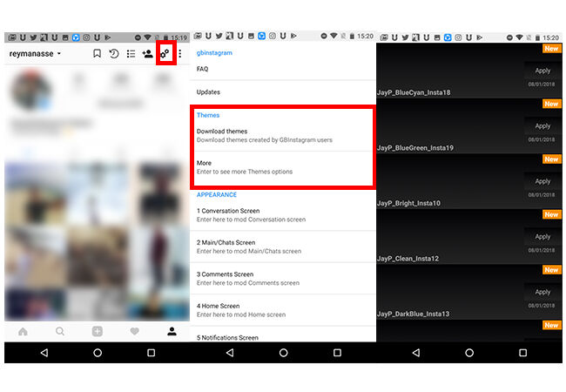Tap the Wi-Fi status icon, right phone
566x392 pixels.
(519, 37)
